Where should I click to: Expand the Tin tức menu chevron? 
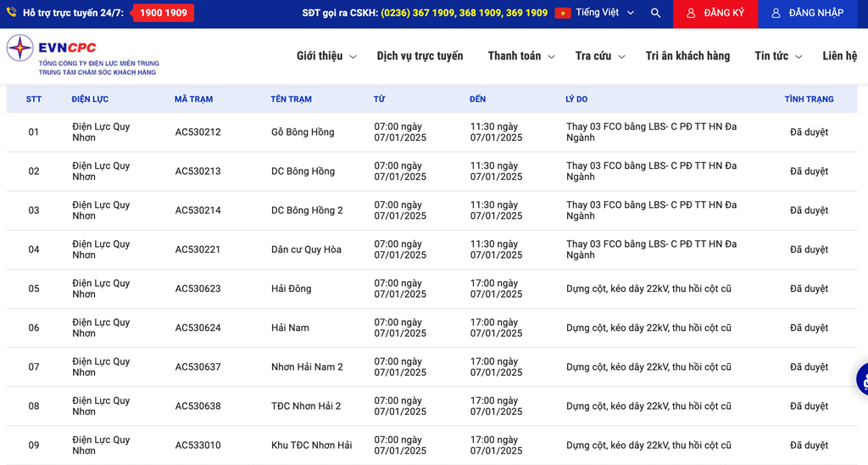(x=798, y=57)
